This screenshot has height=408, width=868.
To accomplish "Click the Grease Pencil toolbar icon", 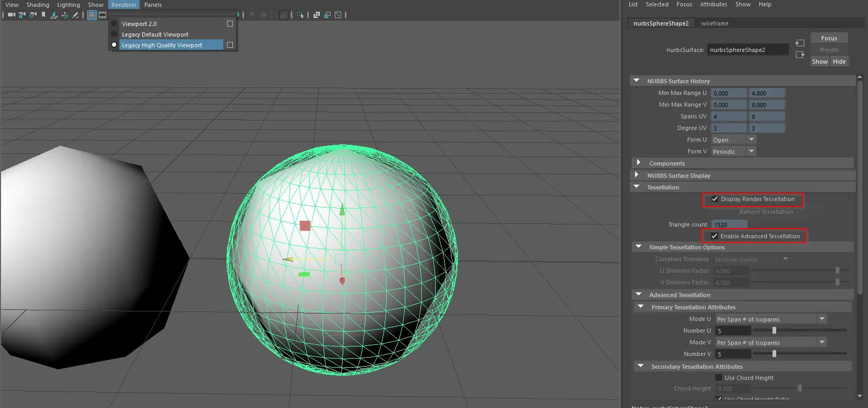I will pos(75,15).
